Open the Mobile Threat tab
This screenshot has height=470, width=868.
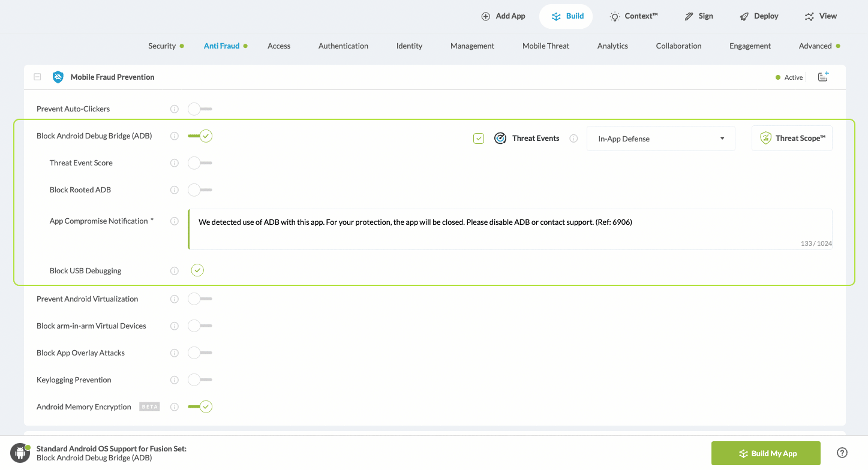(x=545, y=46)
